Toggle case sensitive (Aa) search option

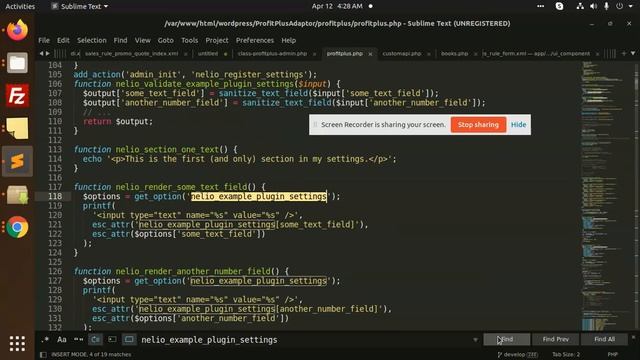(62, 340)
